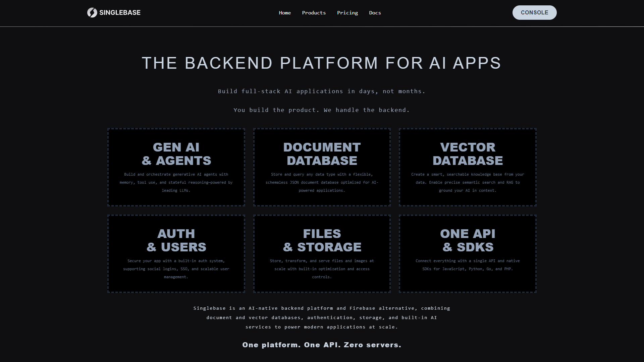Click the Singlebase logo icon
Screen dimensions: 644x362
click(92, 12)
